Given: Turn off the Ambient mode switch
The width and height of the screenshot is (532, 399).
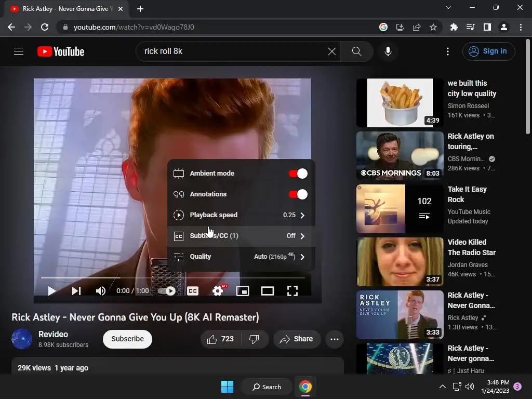Looking at the screenshot, I should point(298,174).
